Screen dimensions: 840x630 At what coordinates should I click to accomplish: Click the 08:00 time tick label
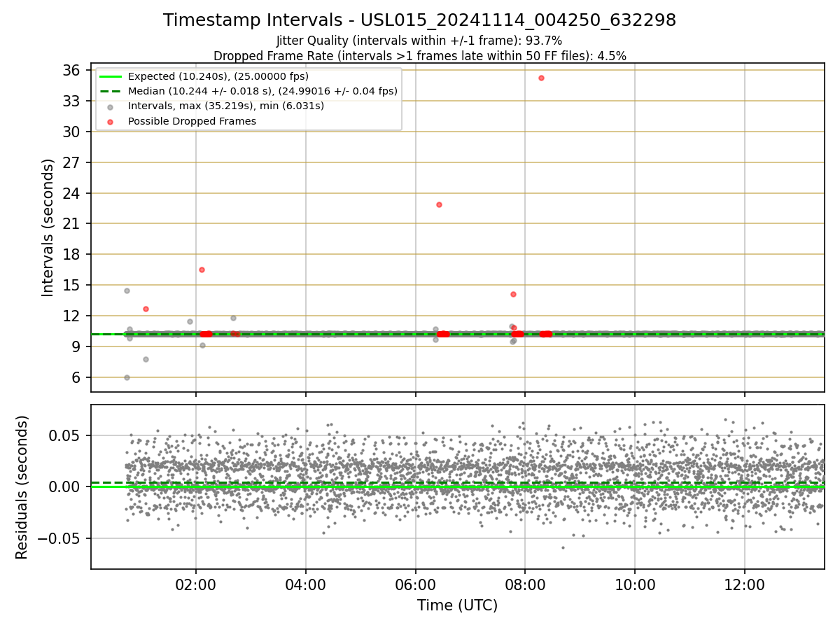click(x=525, y=585)
